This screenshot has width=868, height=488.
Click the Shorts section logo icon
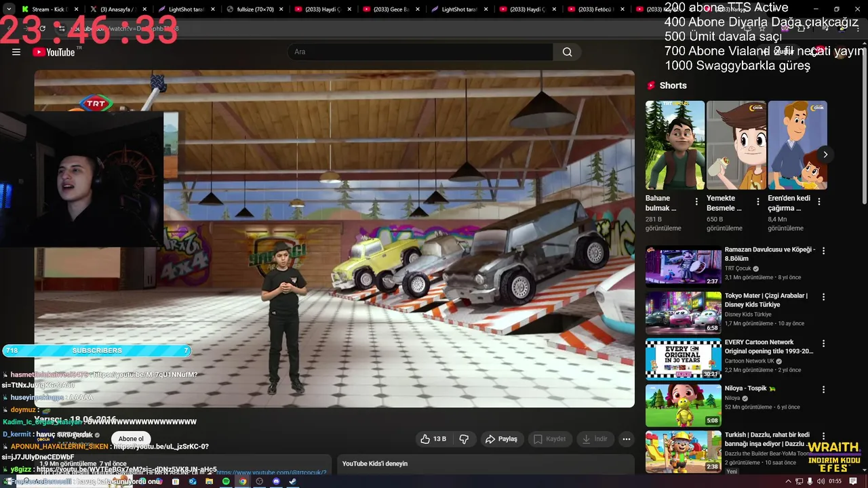[x=651, y=85]
